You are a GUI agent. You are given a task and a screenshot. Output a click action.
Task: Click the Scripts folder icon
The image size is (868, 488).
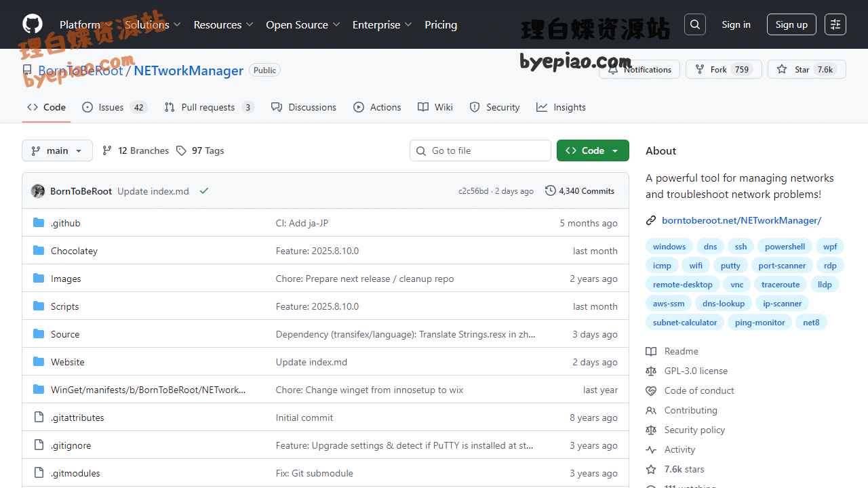pos(39,306)
